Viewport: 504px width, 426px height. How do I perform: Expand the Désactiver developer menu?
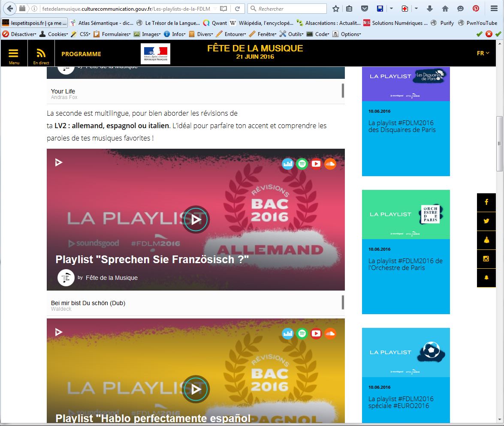tap(19, 34)
